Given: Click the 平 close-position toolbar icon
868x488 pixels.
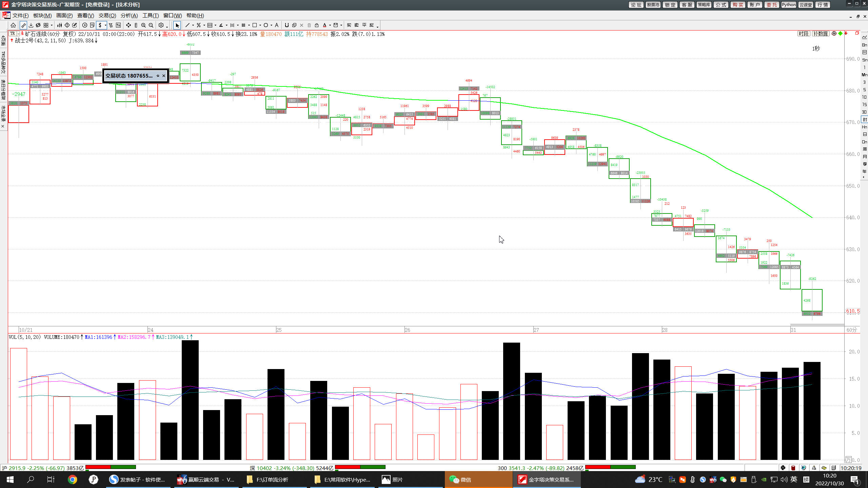Looking at the screenshot, I should tap(364, 25).
